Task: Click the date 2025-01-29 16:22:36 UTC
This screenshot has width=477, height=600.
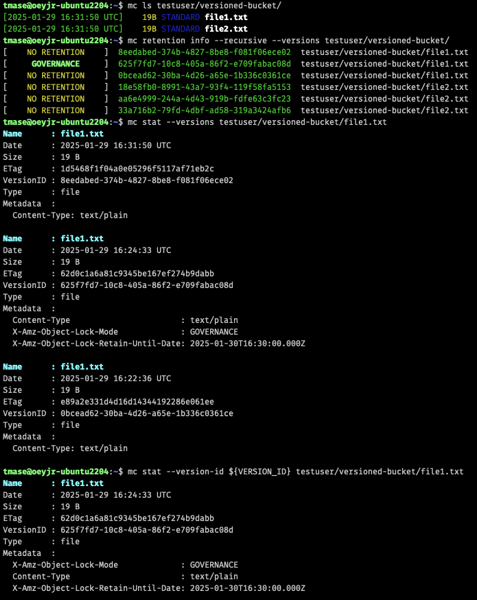Action: tap(116, 378)
